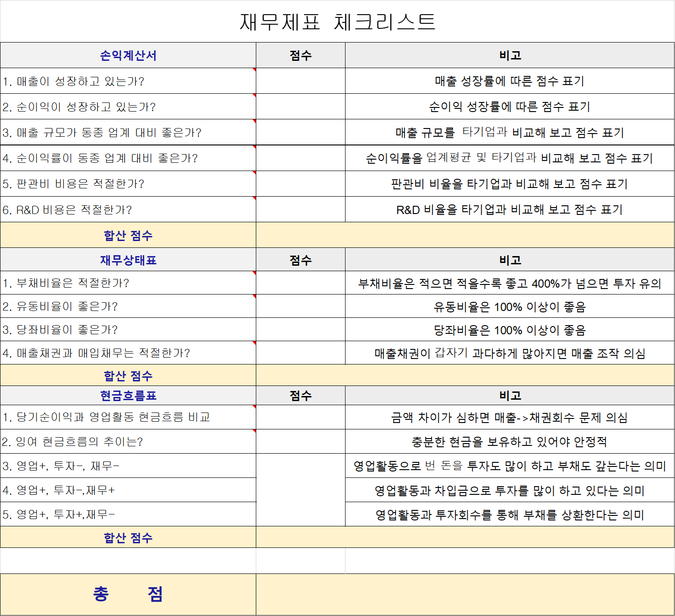Viewport: 675px width, 616px height.
Task: Select note '매출 규모를 타기업과 비교해 보고'
Action: [510, 132]
